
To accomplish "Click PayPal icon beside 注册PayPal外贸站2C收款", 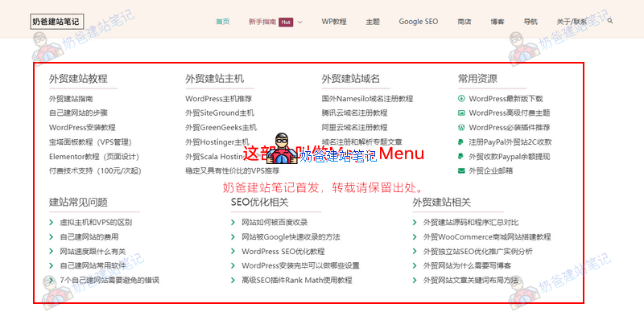I will (x=461, y=142).
